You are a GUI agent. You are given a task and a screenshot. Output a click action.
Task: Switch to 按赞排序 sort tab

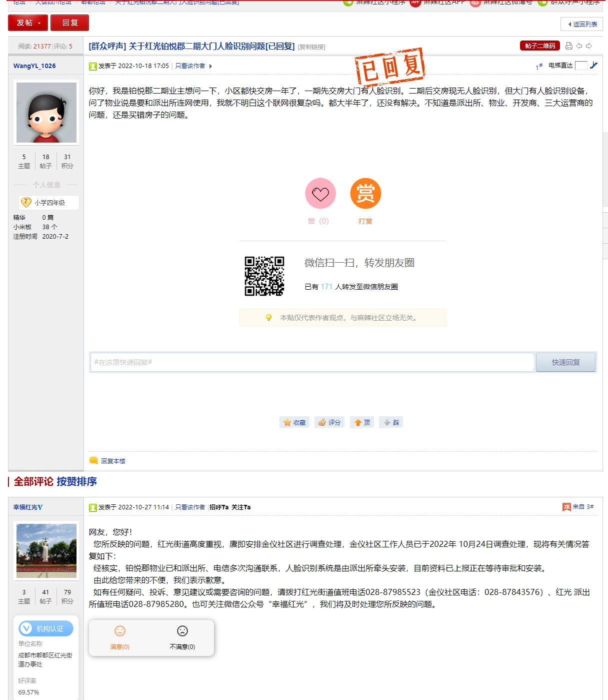(x=76, y=481)
